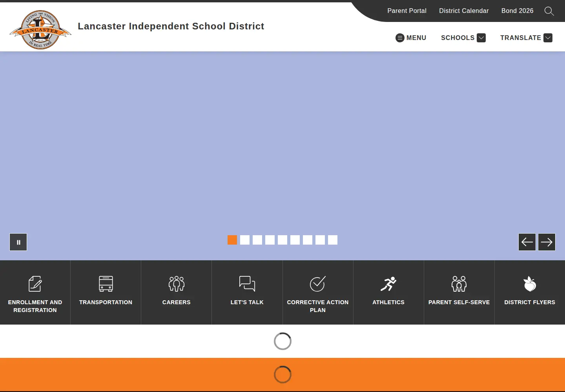Pause the slideshow
Image resolution: width=565 pixels, height=392 pixels.
(18, 242)
